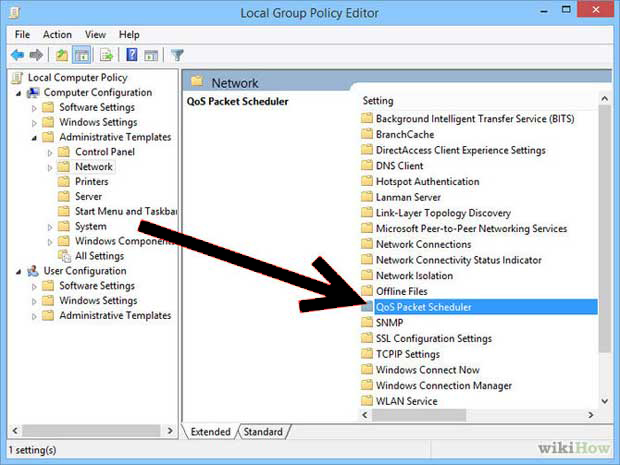Click the settings list vertical scrollbar
Screen dimensions: 620x465
pos(603,250)
